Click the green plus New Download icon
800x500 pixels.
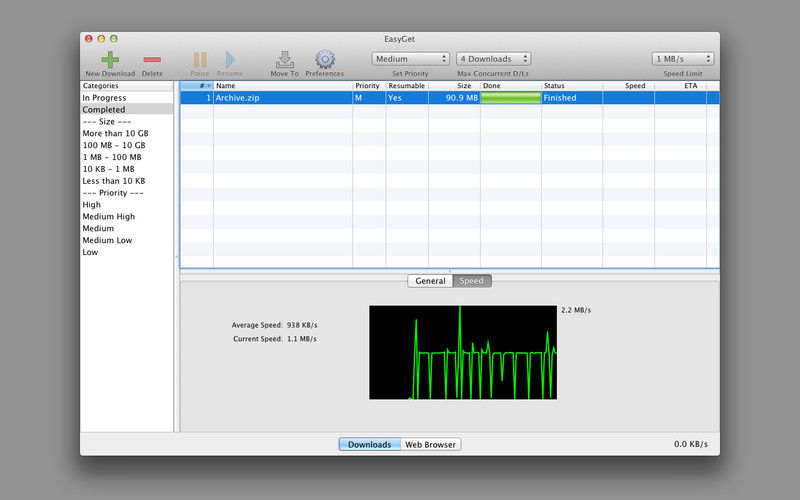[110, 60]
